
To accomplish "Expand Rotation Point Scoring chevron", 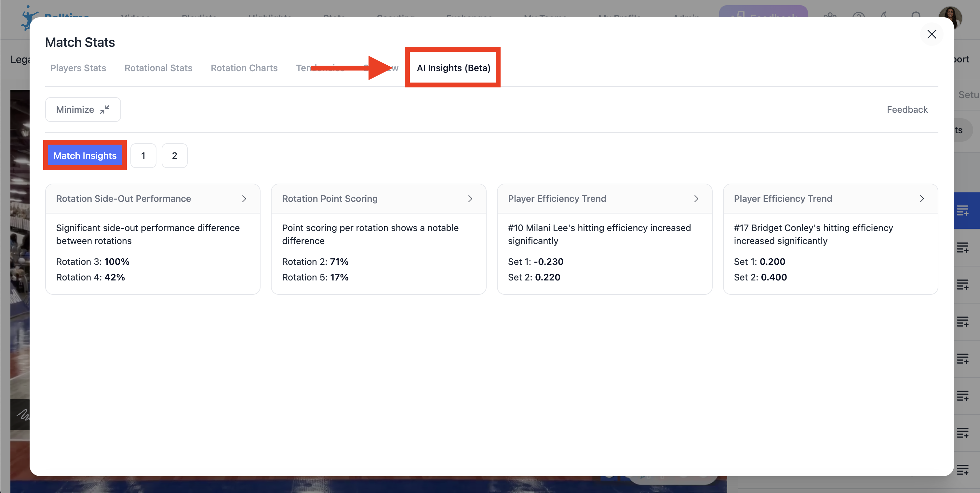I will click(x=470, y=199).
